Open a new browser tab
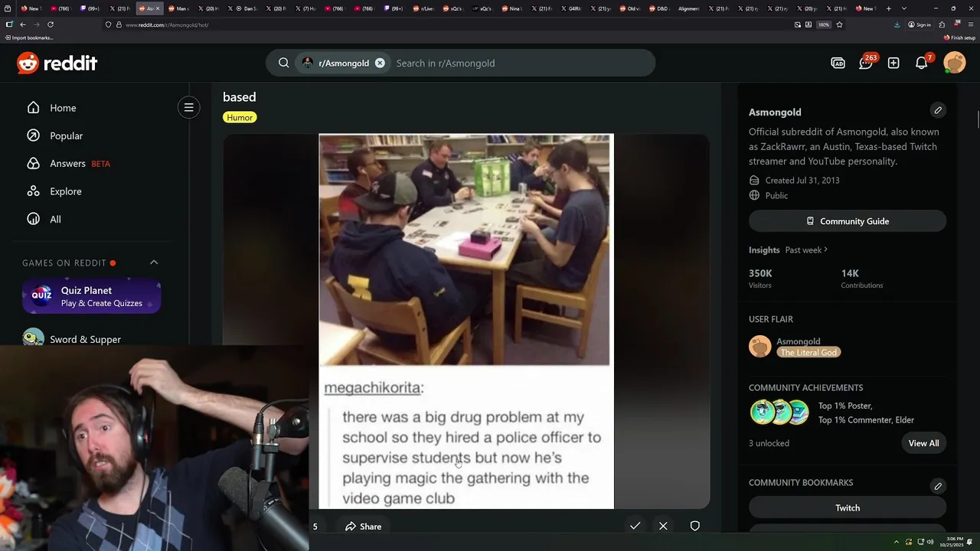 tap(888, 8)
